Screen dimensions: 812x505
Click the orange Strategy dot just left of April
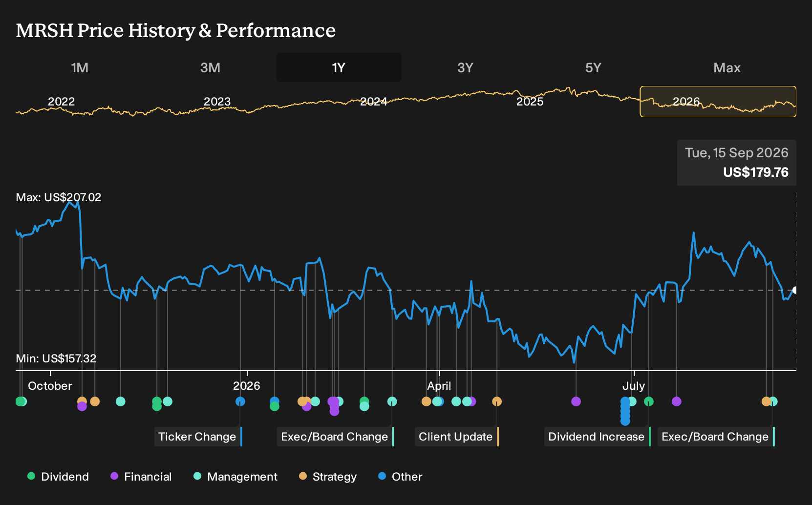426,401
